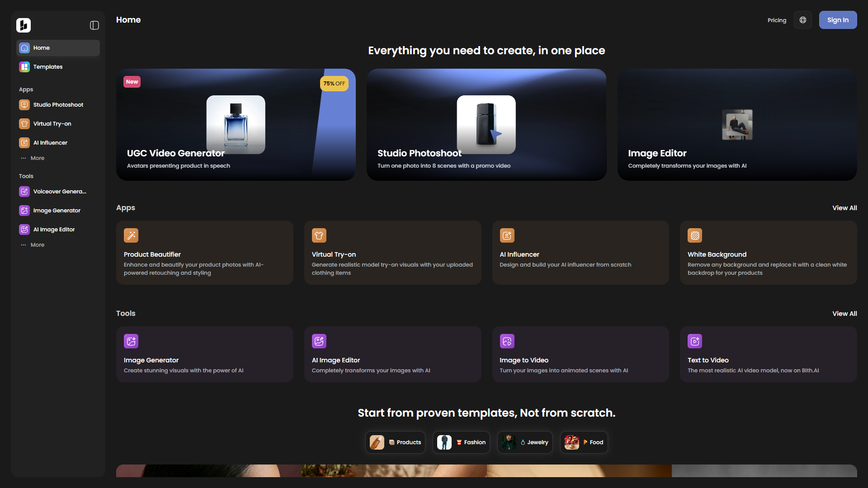Open the Product Beautifier card title

pyautogui.click(x=152, y=254)
